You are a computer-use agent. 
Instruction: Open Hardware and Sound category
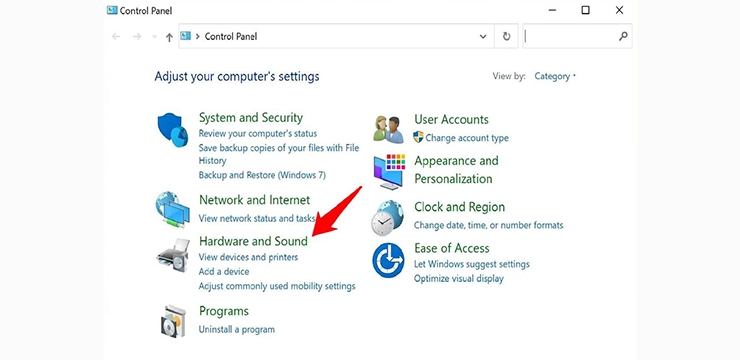click(253, 241)
